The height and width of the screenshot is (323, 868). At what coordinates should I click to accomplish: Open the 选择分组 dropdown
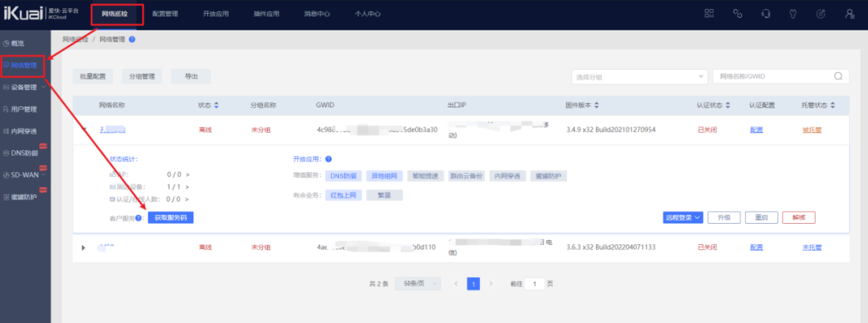click(x=640, y=77)
